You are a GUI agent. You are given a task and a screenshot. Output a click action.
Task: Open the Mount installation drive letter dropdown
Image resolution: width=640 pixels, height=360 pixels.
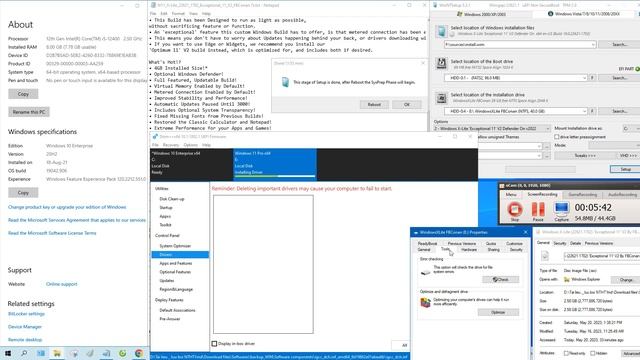630,129
